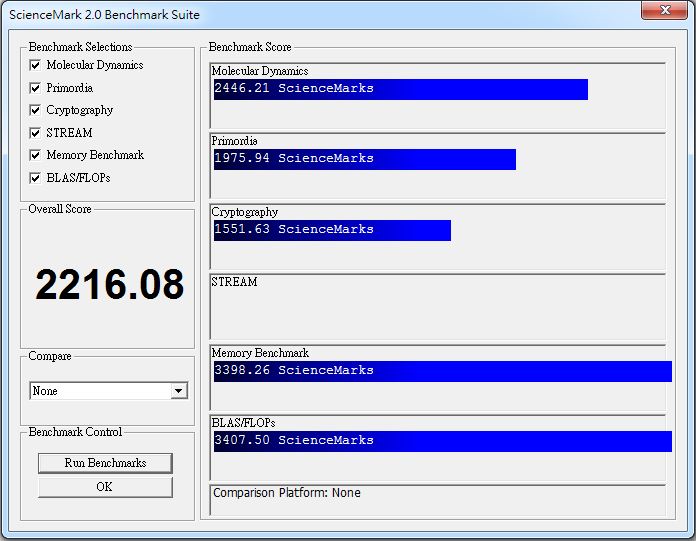
Task: Click the Cryptography 1551.63 score bar
Action: (x=332, y=230)
